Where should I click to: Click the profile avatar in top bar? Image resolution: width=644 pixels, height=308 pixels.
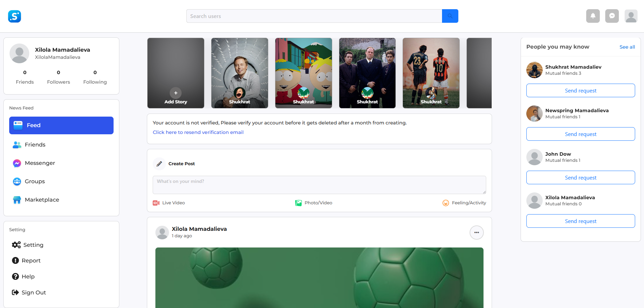[631, 16]
